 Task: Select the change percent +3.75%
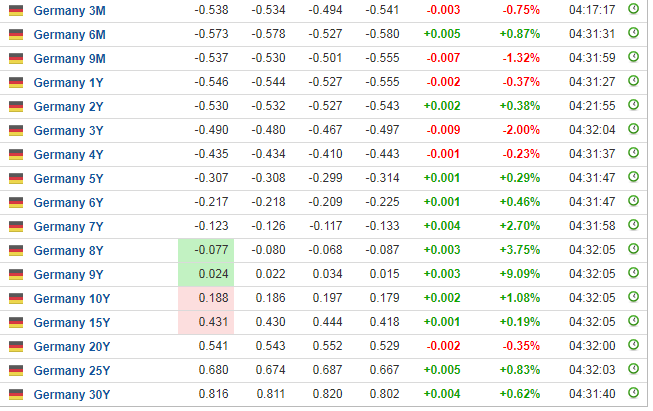click(520, 250)
